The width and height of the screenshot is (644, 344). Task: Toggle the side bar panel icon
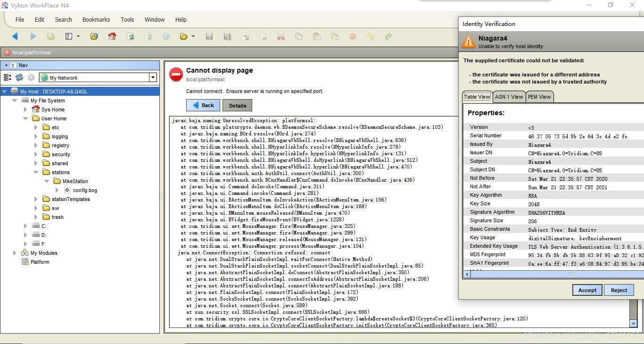click(x=69, y=36)
